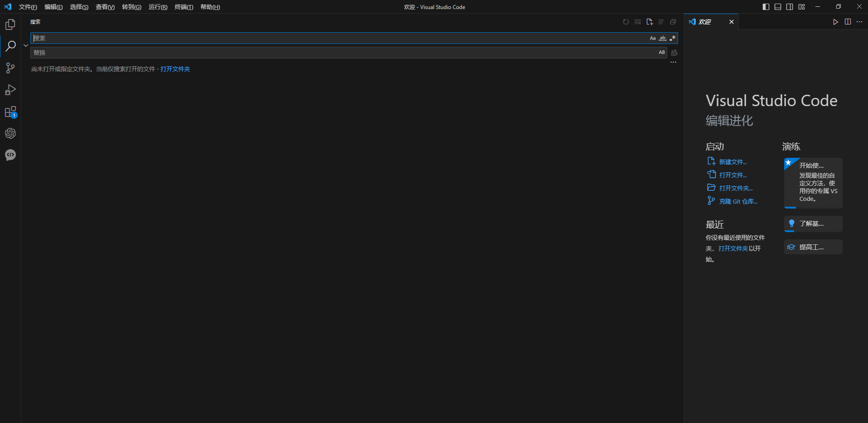Enable match case in the search box
This screenshot has height=423, width=868.
(x=653, y=38)
